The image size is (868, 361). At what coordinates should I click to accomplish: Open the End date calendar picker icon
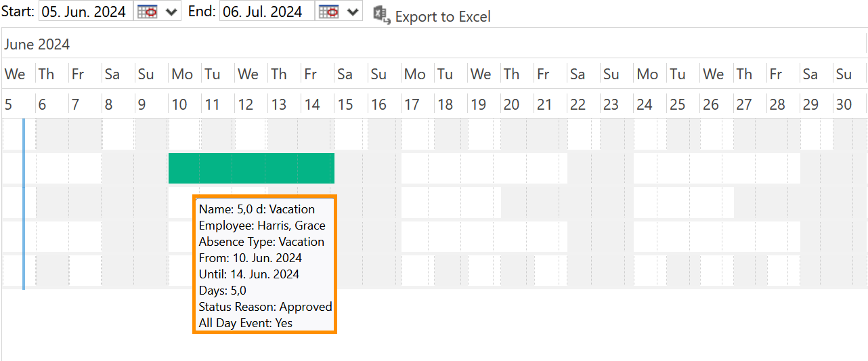328,12
